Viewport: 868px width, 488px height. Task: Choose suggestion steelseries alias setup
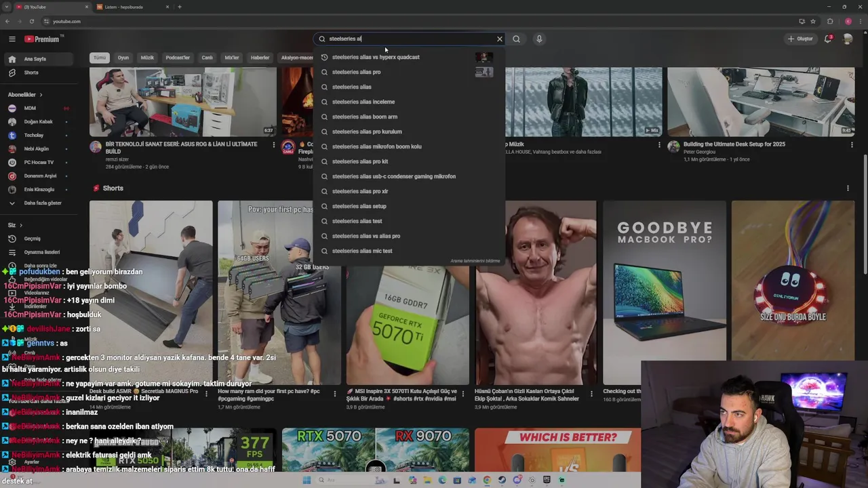(x=409, y=206)
